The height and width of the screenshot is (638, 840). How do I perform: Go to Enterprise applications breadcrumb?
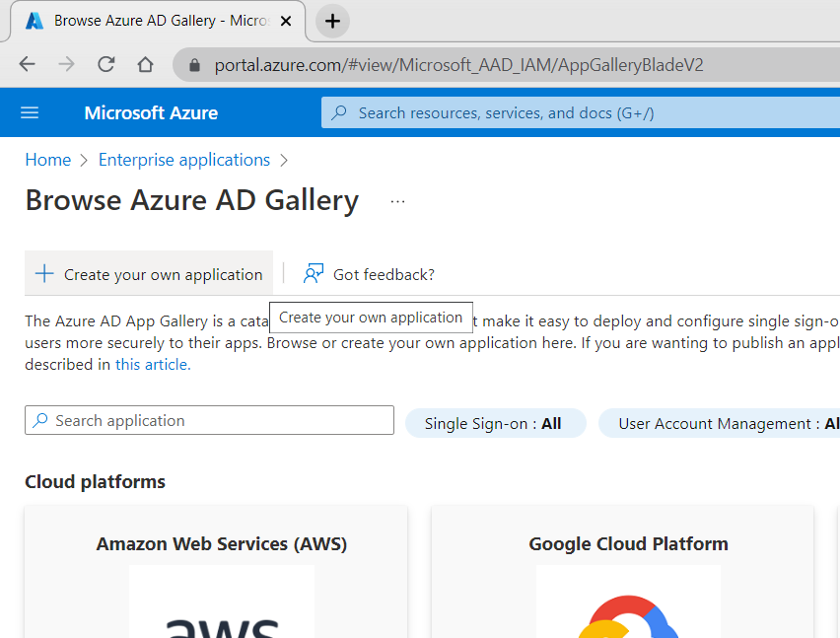pos(184,160)
